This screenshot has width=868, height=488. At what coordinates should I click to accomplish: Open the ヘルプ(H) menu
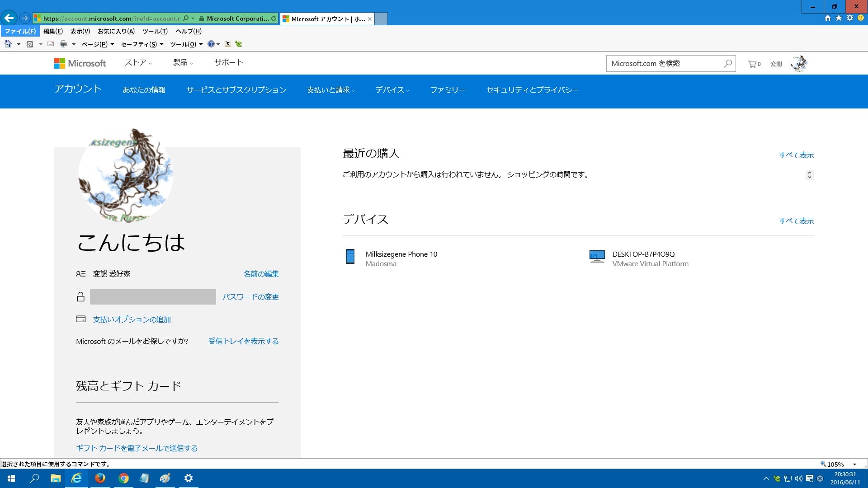[189, 31]
